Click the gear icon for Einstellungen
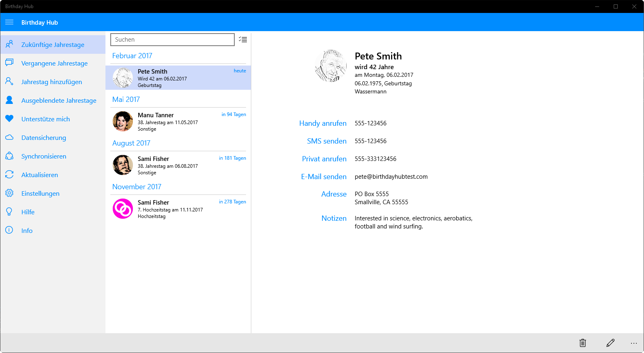The height and width of the screenshot is (353, 644). (9, 193)
